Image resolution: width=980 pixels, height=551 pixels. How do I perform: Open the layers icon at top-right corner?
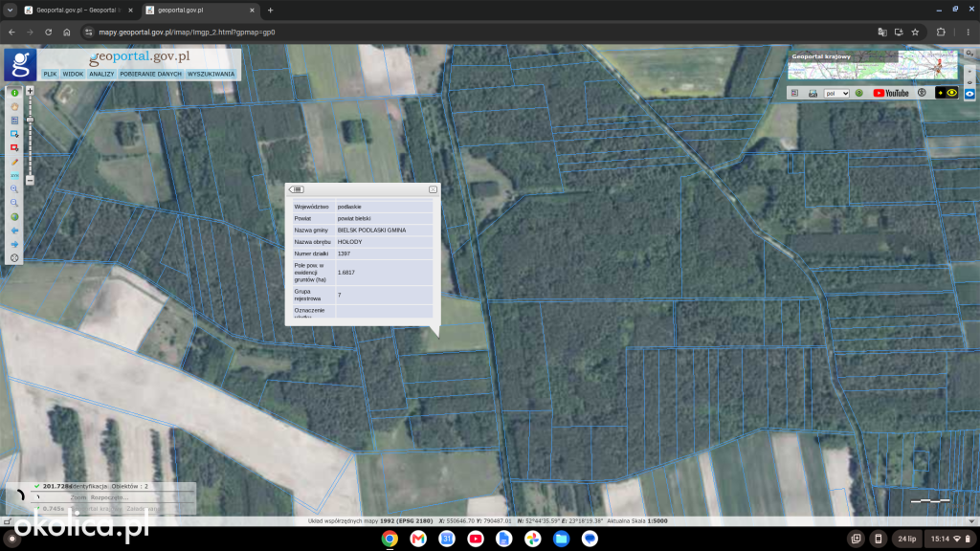(969, 54)
